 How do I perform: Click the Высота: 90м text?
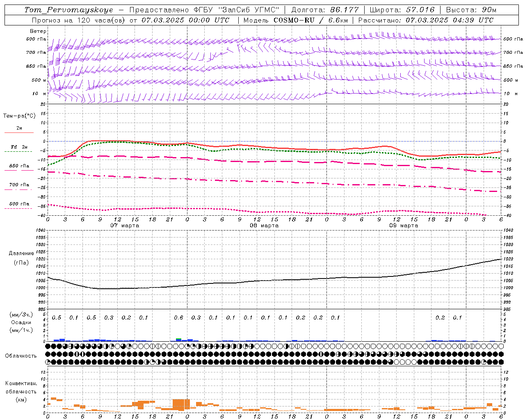[x=471, y=10]
